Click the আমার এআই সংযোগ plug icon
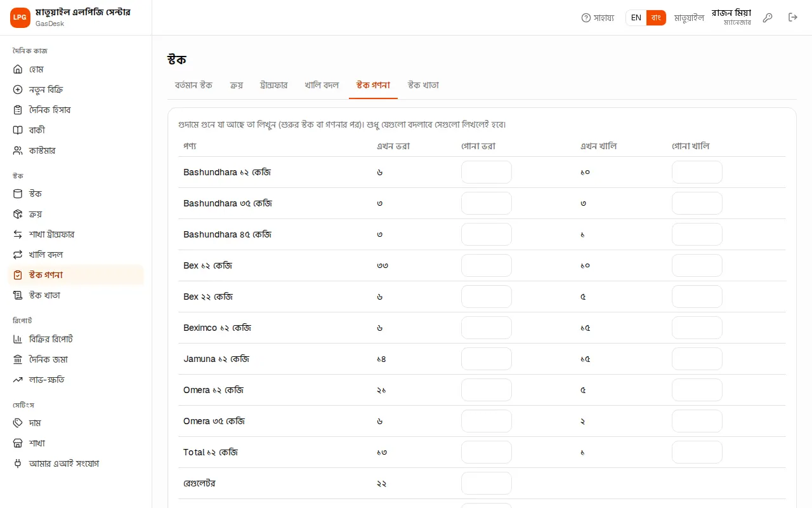The height and width of the screenshot is (508, 812). point(18,464)
